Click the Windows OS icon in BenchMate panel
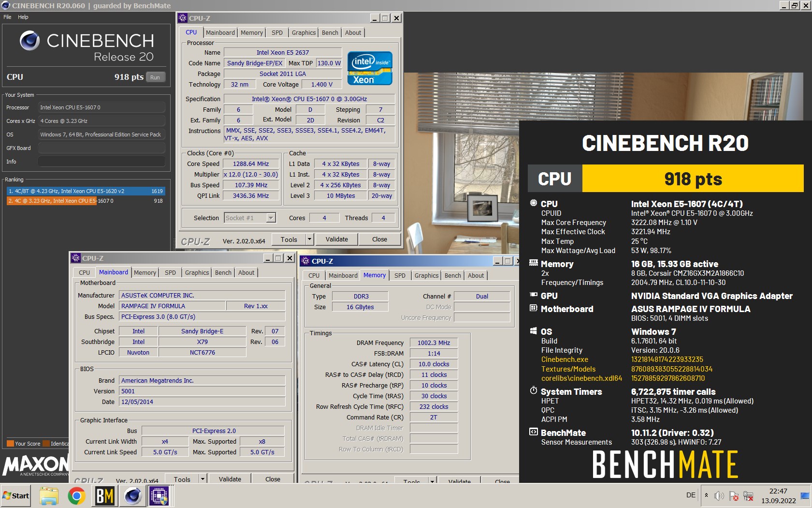The width and height of the screenshot is (812, 508). point(534,331)
